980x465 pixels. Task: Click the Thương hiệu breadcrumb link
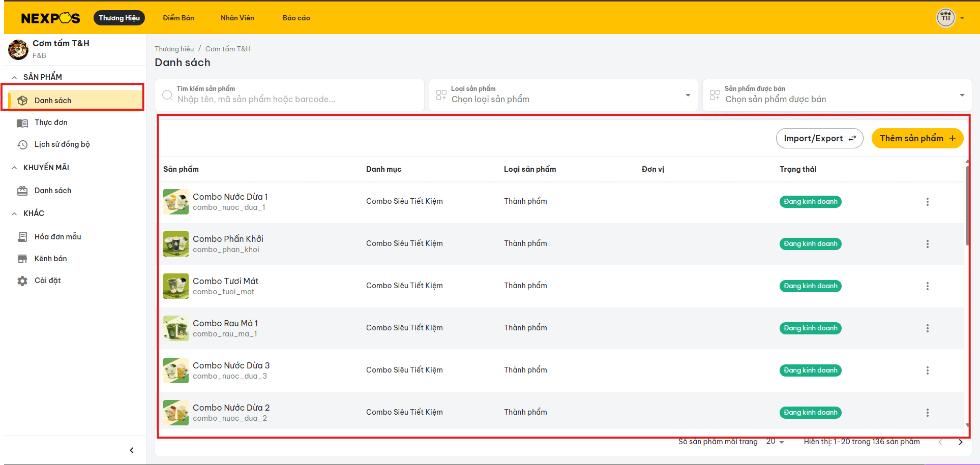point(174,49)
